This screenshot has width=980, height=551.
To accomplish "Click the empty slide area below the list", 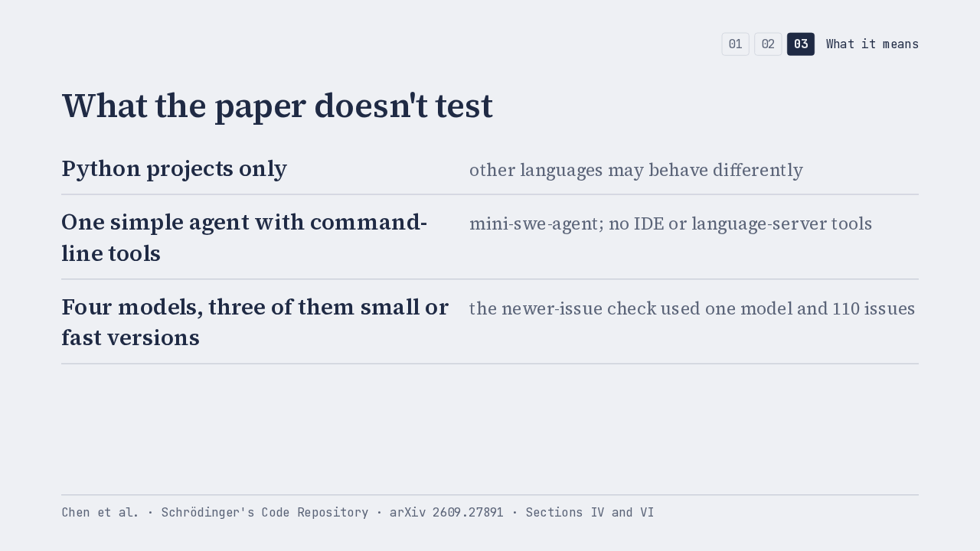I will [x=490, y=429].
